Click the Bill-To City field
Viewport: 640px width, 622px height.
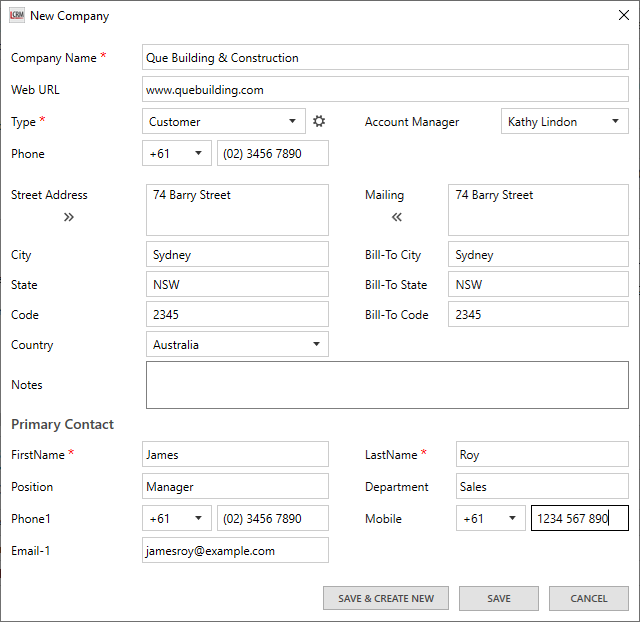tap(538, 255)
